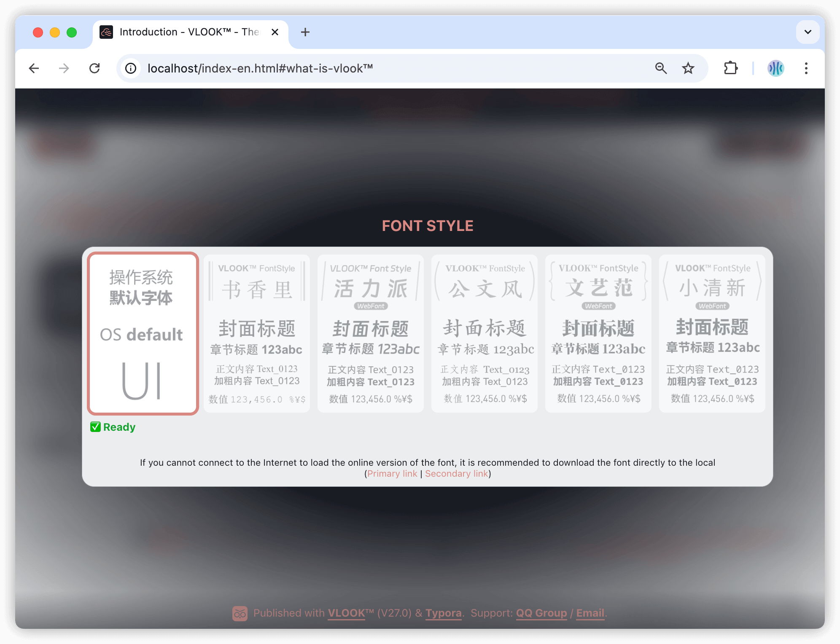The height and width of the screenshot is (644, 840).
Task: Click the green Ready checkmark icon
Action: [x=95, y=427]
